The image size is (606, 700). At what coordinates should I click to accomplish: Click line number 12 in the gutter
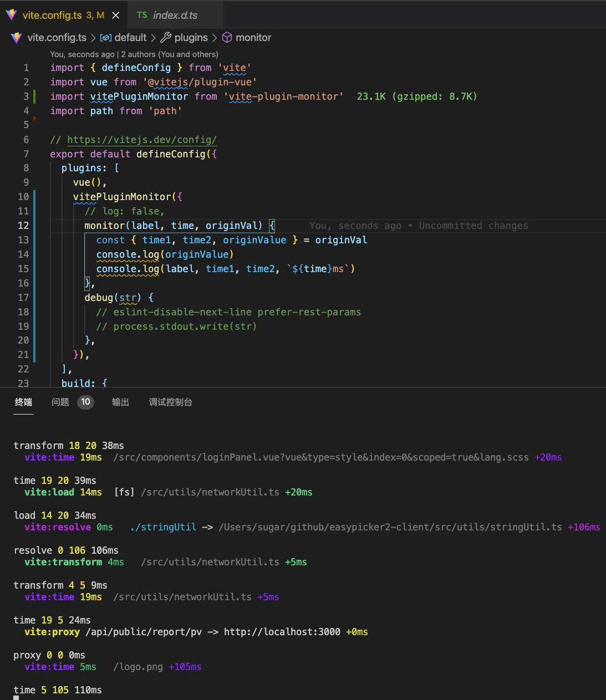(23, 226)
